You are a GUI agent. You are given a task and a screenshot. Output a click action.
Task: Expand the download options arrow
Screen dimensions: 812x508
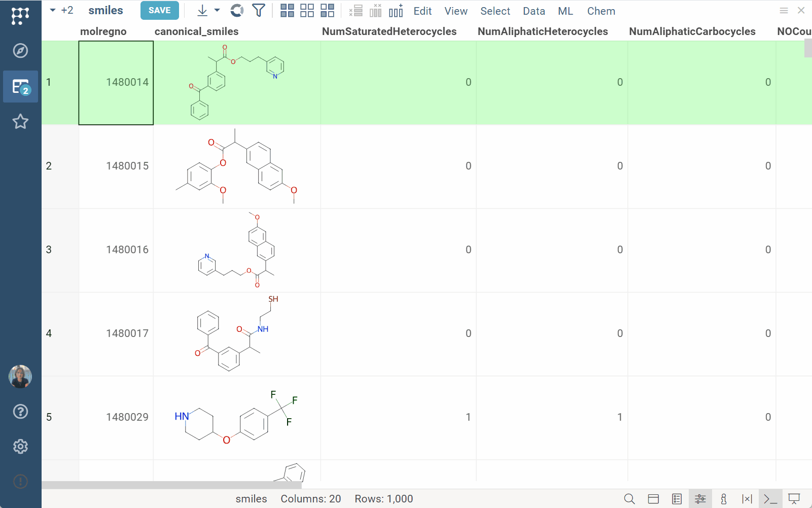point(217,11)
